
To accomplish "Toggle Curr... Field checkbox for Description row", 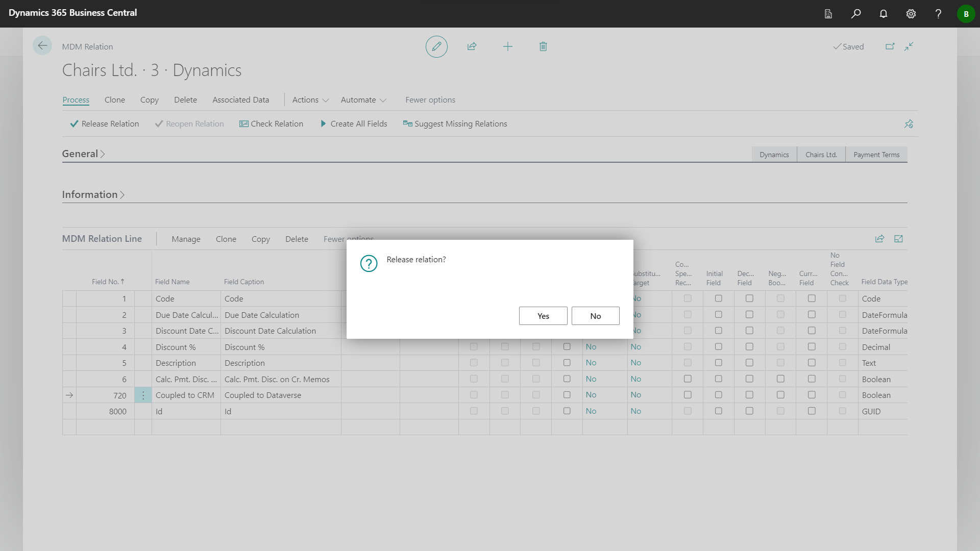I will pos(812,363).
